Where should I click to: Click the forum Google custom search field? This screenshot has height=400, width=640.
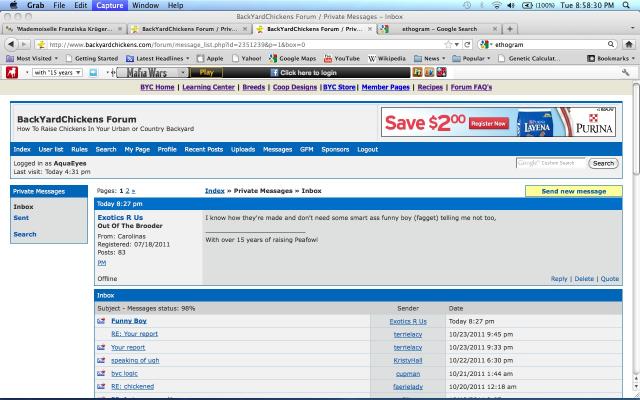click(550, 163)
